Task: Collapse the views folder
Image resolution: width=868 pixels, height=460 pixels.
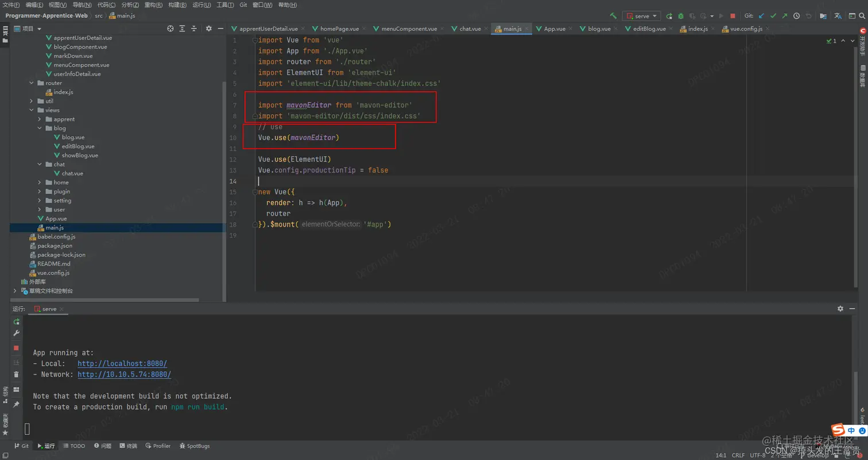Action: pyautogui.click(x=32, y=110)
